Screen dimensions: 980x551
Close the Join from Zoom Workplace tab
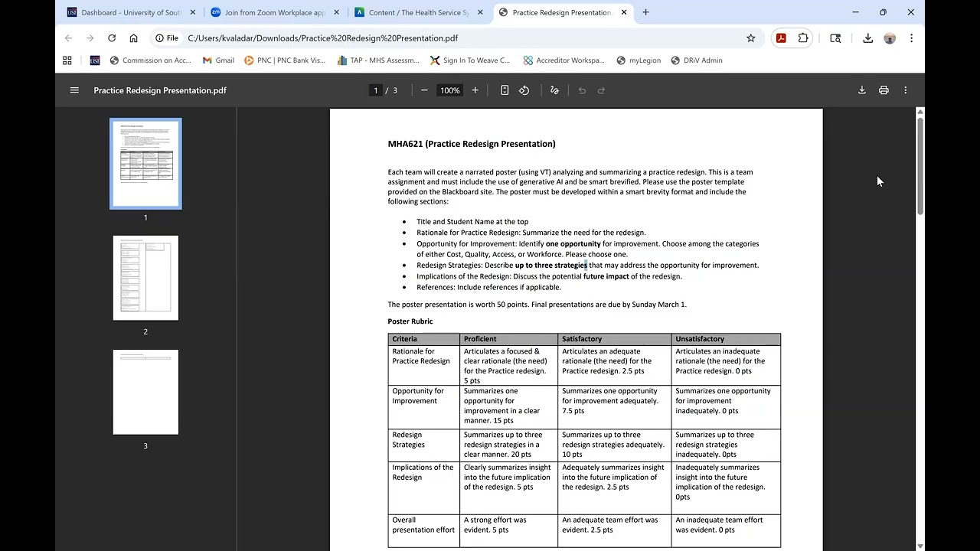[336, 12]
